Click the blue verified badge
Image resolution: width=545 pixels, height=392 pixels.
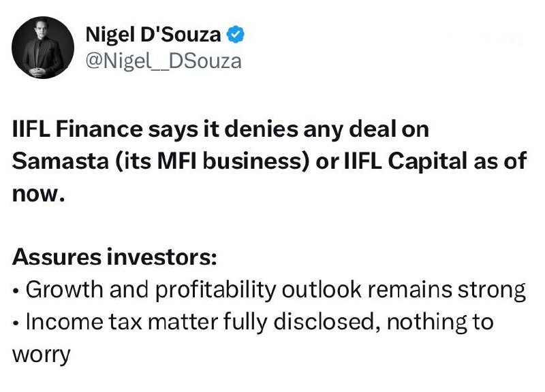click(x=236, y=33)
